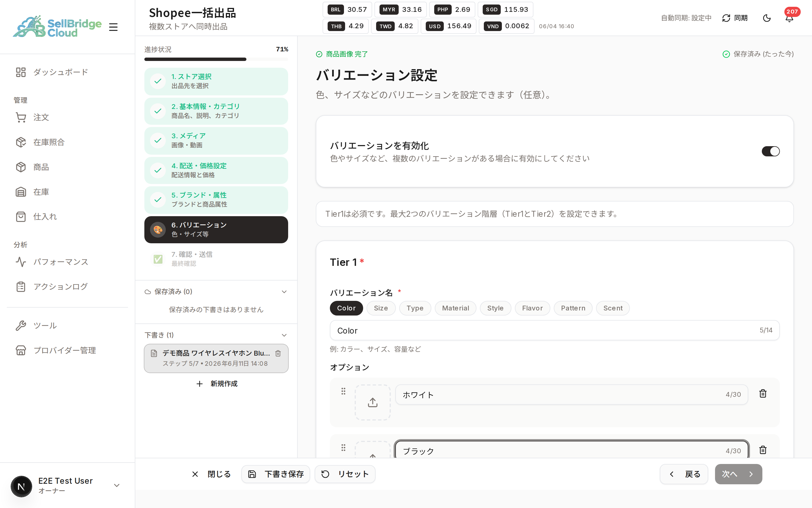Select step 6 バリエーション

(x=216, y=229)
